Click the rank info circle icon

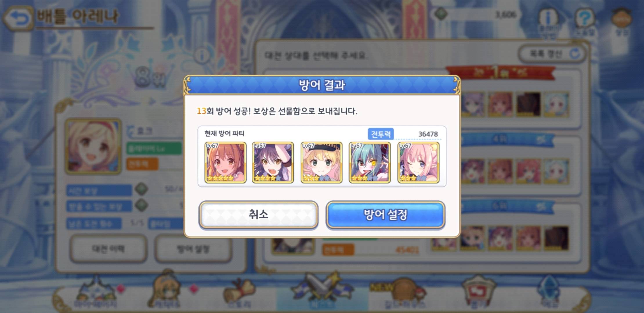point(202,55)
